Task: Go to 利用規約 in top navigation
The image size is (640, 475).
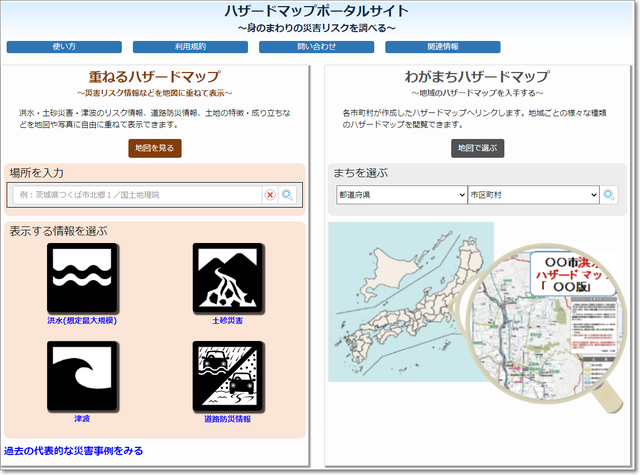Action: [190, 47]
